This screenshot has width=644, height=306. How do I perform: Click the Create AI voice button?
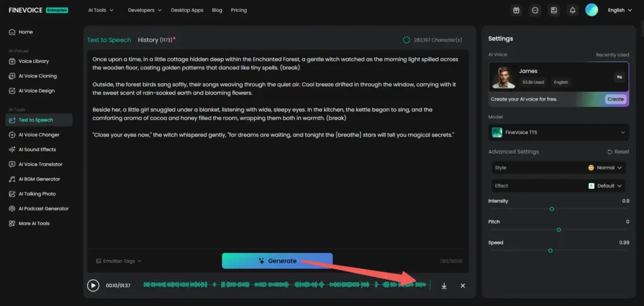tap(615, 99)
